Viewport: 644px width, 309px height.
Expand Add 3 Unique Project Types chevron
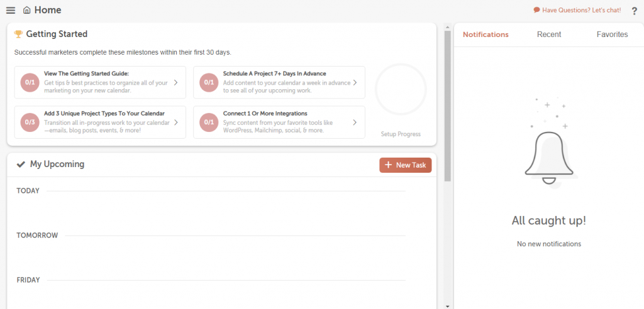176,122
